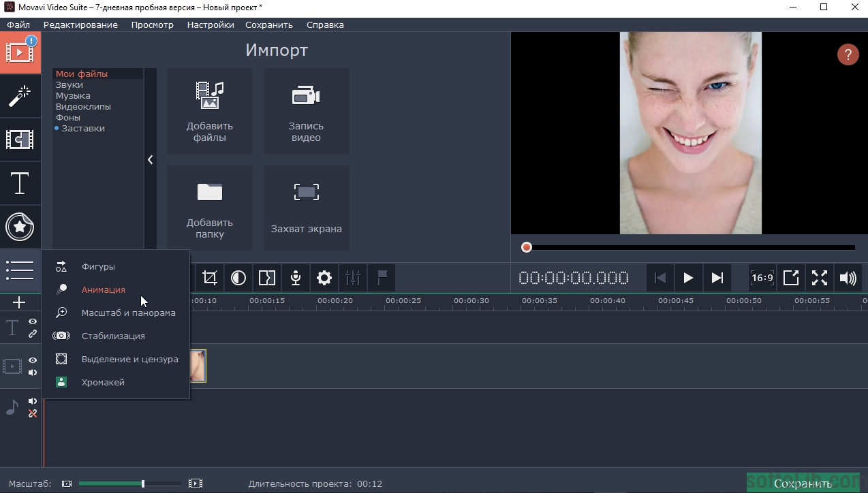The image size is (868, 493).
Task: Open the Transition wizard tool
Action: point(267,278)
